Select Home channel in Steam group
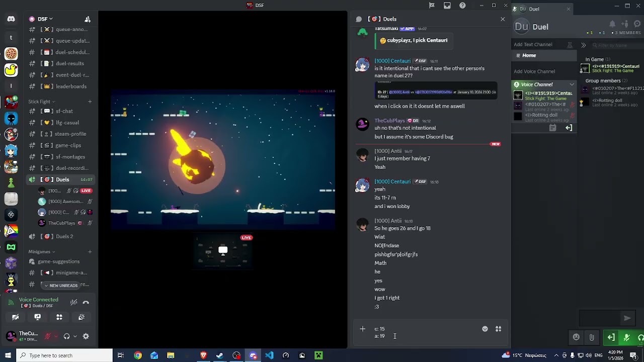The width and height of the screenshot is (644, 362). tap(544, 55)
